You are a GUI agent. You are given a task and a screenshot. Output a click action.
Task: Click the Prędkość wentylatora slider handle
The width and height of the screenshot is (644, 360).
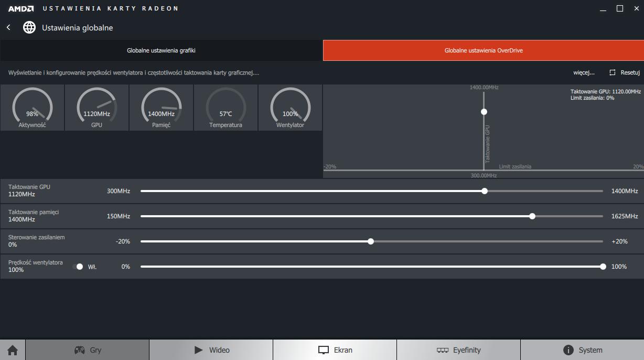[x=603, y=267]
